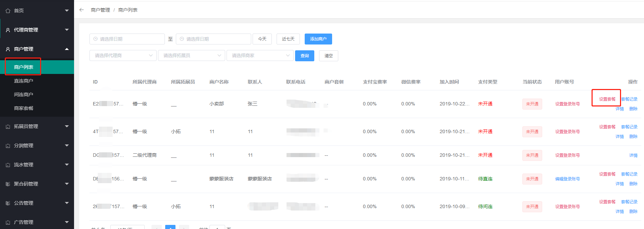Click the 商户管理 breadcrumb link
The height and width of the screenshot is (229, 644).
100,10
